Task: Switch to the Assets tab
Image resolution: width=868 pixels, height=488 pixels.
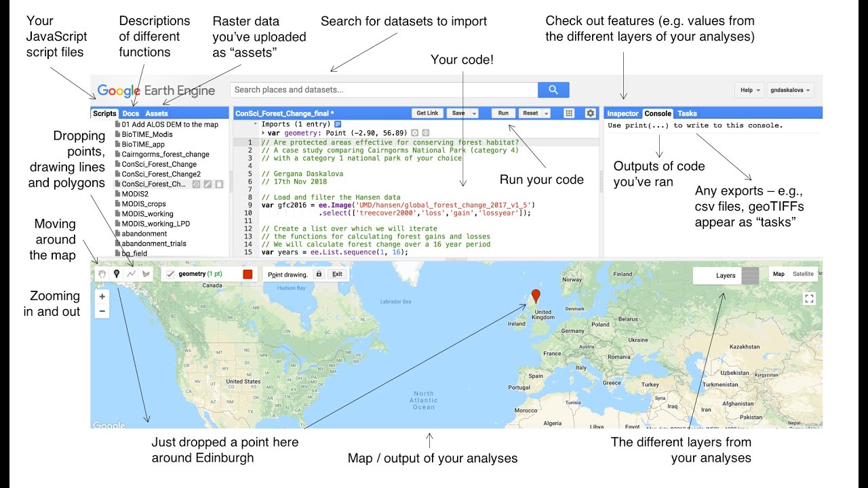Action: click(157, 113)
